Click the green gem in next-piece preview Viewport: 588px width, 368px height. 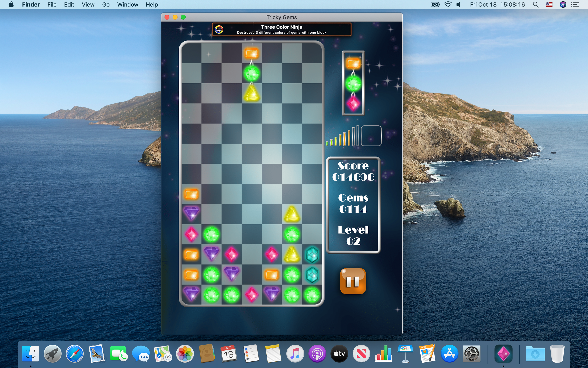353,83
